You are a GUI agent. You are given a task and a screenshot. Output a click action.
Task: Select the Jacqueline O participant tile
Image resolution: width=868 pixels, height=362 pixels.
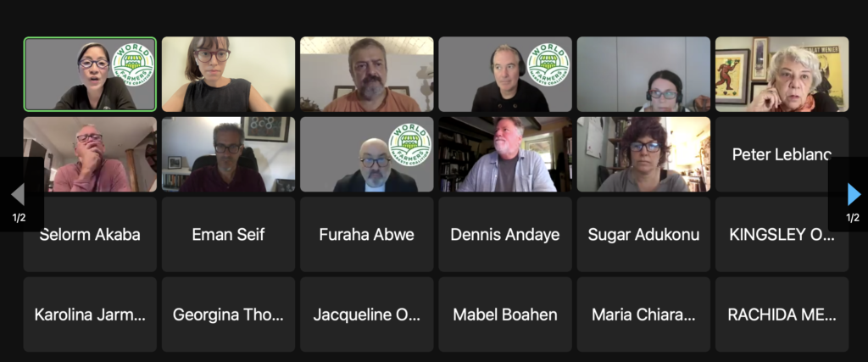366,315
